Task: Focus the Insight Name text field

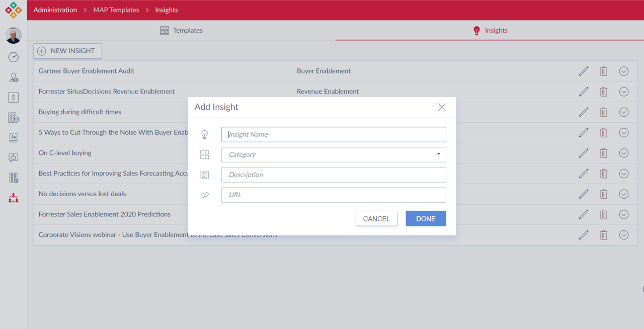Action: (x=333, y=134)
